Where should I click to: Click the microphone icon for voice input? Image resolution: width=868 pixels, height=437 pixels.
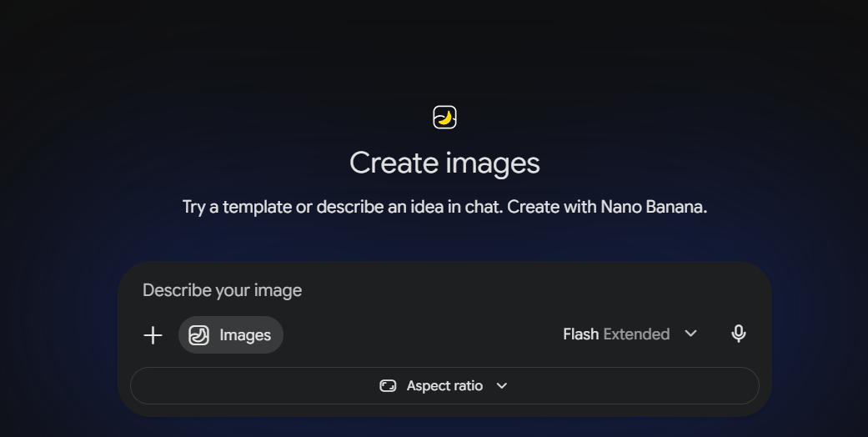(x=739, y=334)
